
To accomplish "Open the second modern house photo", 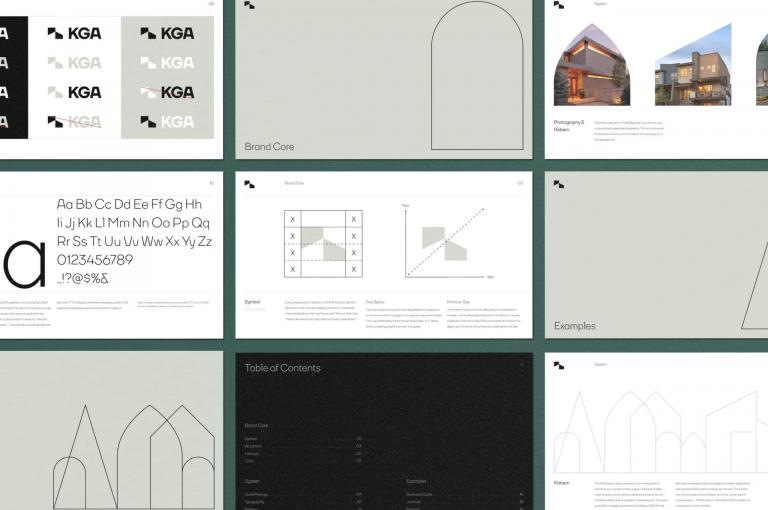I will pos(693,68).
